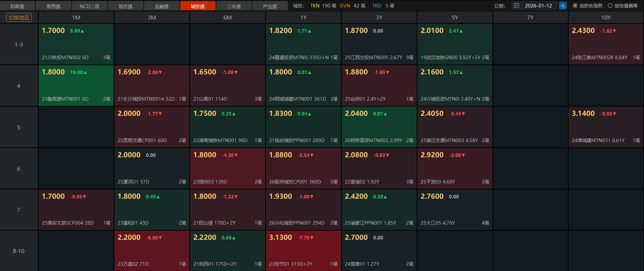The width and height of the screenshot is (644, 271).
Task: Open the 24楚雄01 1.27Y cell
Action: [x=379, y=251]
